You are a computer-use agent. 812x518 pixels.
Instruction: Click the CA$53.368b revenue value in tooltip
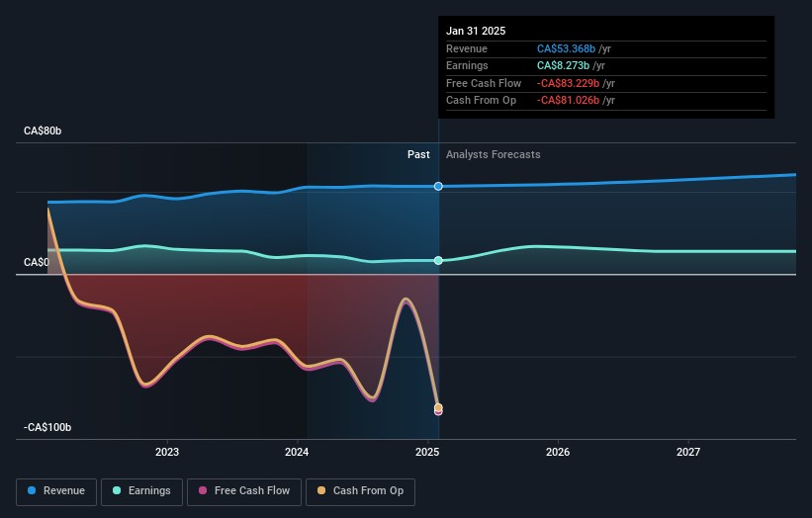tap(567, 49)
